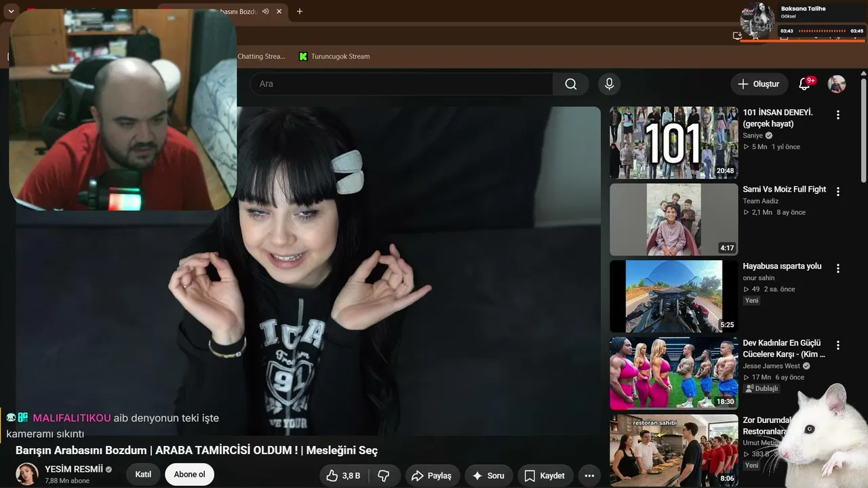Open the Hayabusa motorcycle video thumbnail

(x=673, y=296)
